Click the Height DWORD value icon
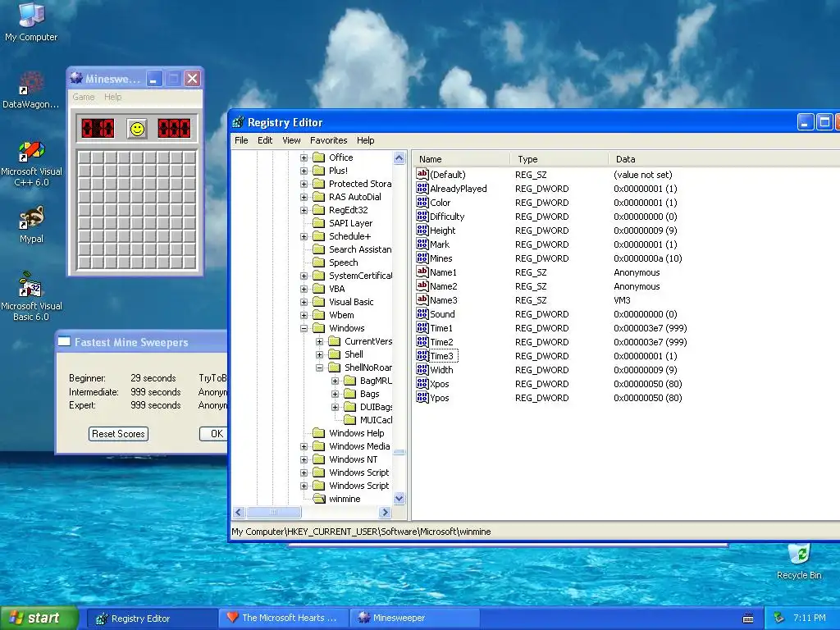The height and width of the screenshot is (630, 840). (422, 230)
